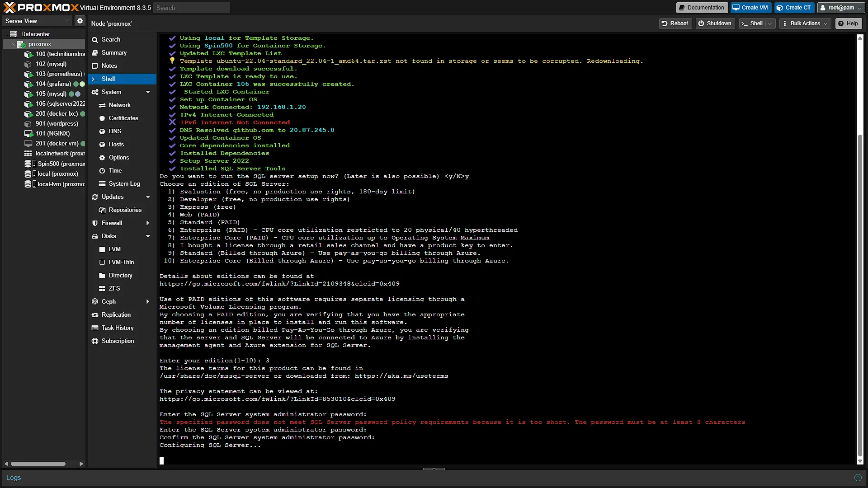Click in the top Search field
The image size is (868, 488).
coord(192,8)
